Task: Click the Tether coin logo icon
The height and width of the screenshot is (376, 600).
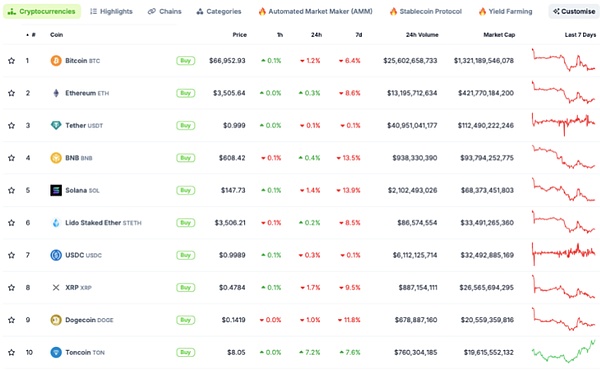Action: [x=56, y=125]
